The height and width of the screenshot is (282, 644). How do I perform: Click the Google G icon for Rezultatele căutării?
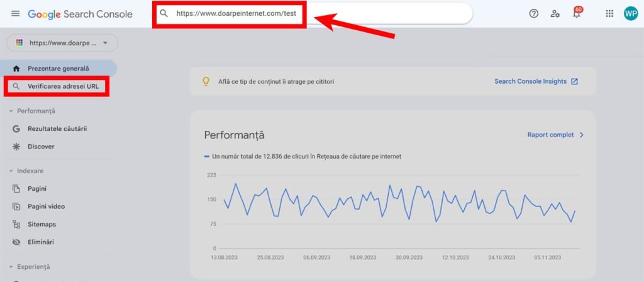point(16,128)
